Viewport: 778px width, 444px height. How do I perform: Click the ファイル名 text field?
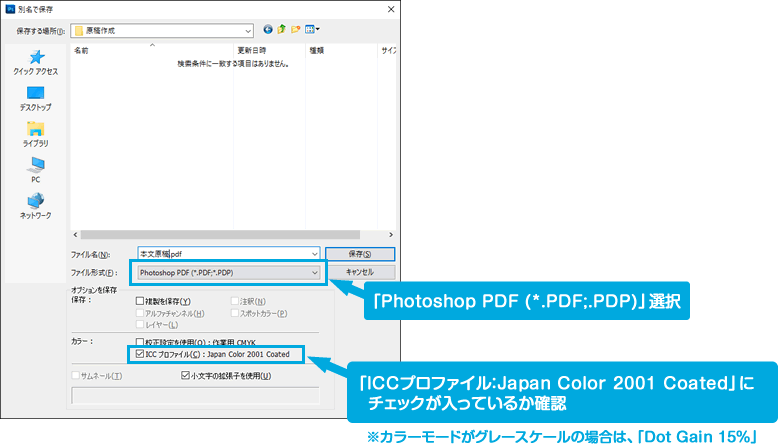(228, 254)
